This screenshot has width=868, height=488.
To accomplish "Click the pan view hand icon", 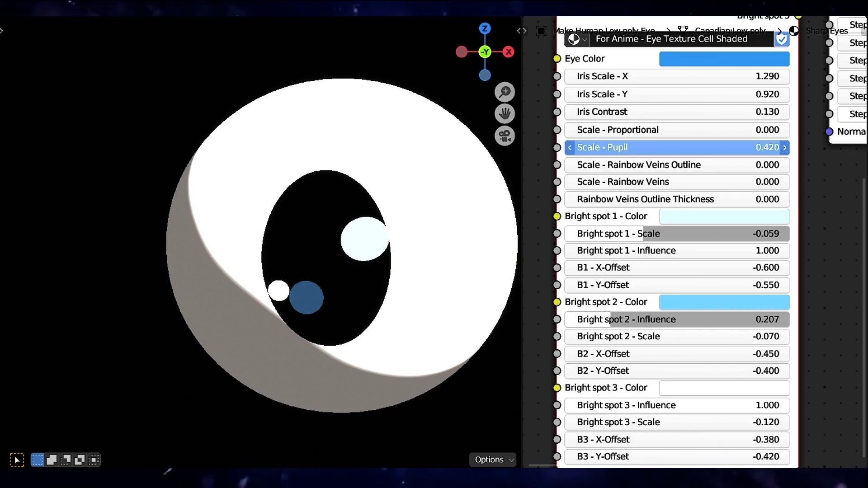I will (x=505, y=114).
